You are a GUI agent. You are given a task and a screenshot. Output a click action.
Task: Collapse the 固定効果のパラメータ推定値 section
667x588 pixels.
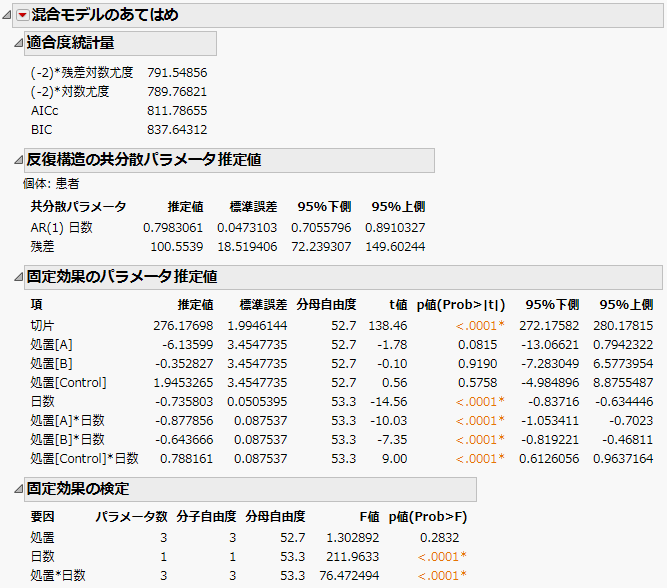click(x=18, y=277)
